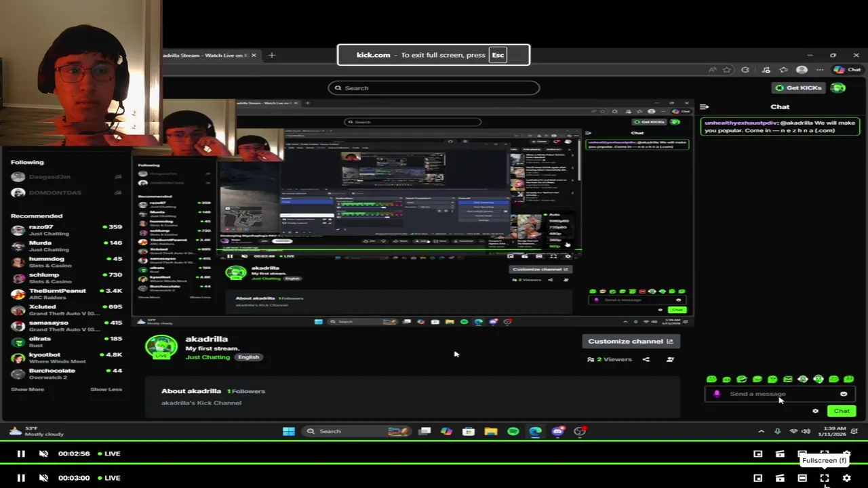The image size is (868, 488).
Task: Open the Just Chatting category link
Action: tap(208, 357)
